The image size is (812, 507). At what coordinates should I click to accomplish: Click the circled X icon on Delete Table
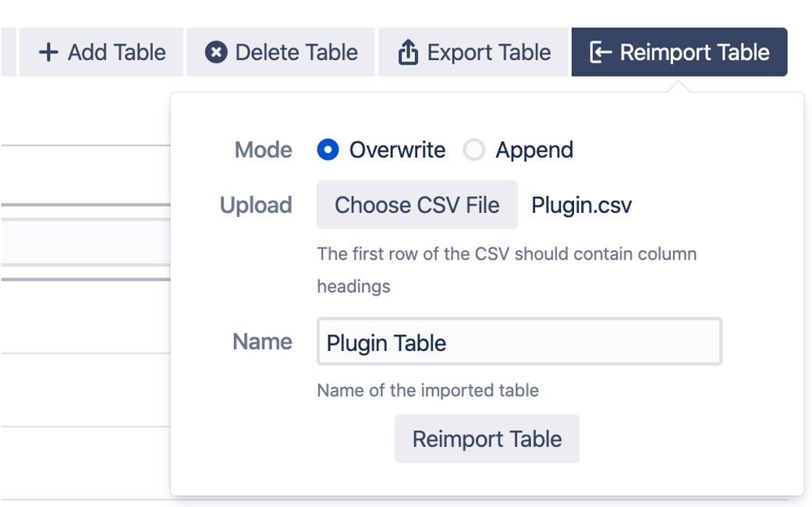tap(215, 51)
